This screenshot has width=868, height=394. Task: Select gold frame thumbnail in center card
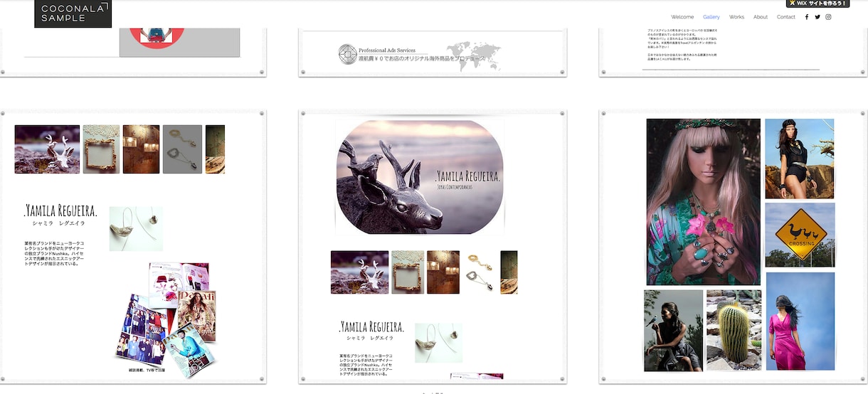408,272
